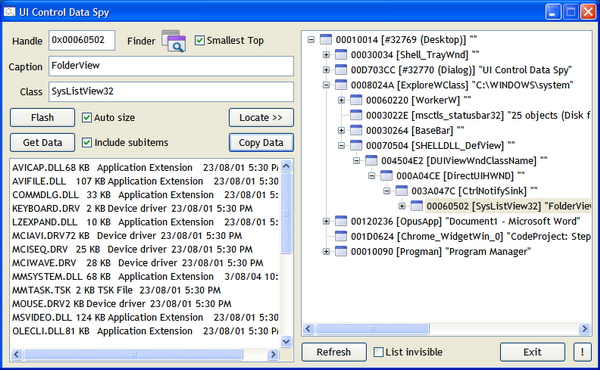Click the window icon beside 004504E2 DUIViewWndClassName
This screenshot has height=370, width=600.
click(371, 161)
